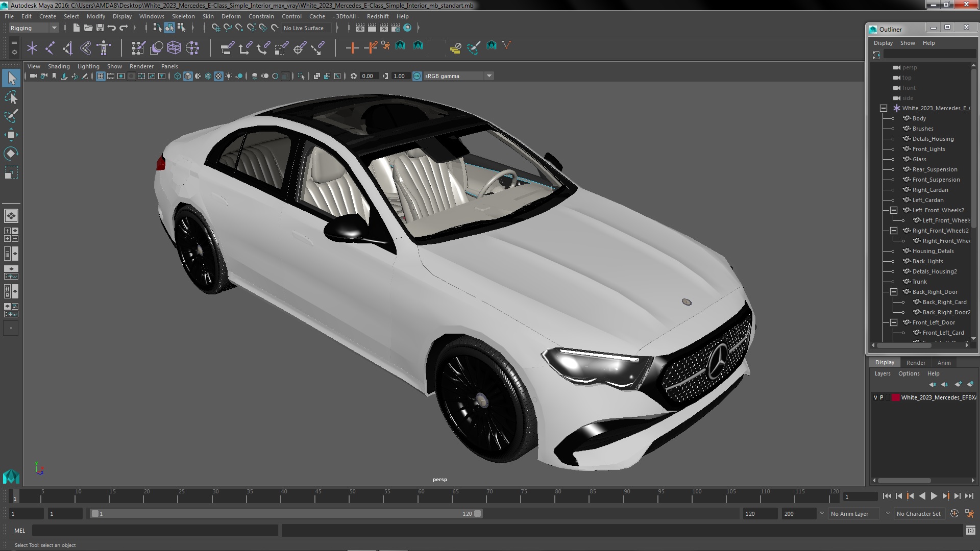980x551 pixels.
Task: Open the Rigging menu set dropdown
Action: click(x=34, y=28)
